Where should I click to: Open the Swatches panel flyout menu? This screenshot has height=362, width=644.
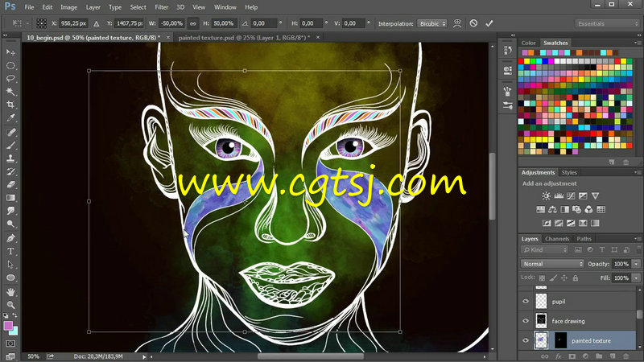click(637, 43)
